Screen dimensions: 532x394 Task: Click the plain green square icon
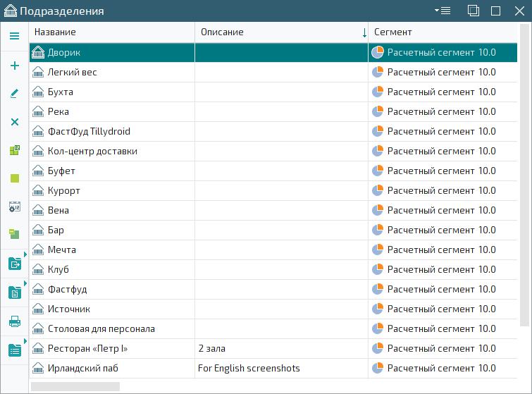[x=14, y=178]
